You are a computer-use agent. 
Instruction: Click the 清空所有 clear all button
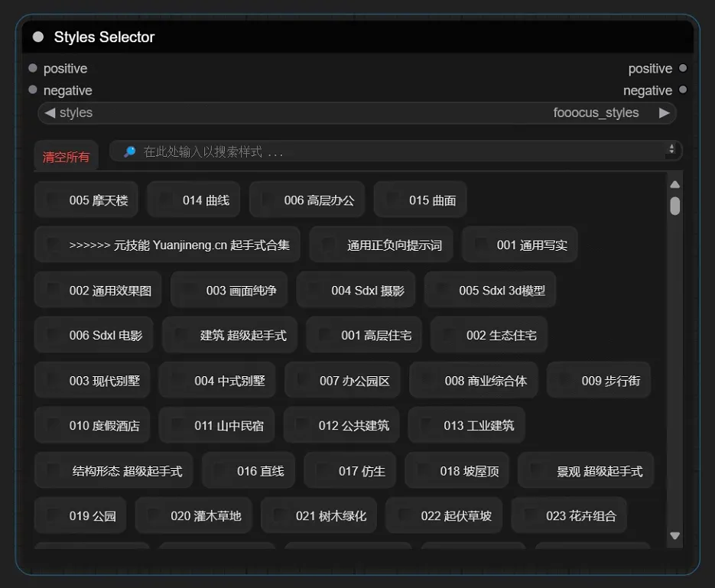pos(66,157)
